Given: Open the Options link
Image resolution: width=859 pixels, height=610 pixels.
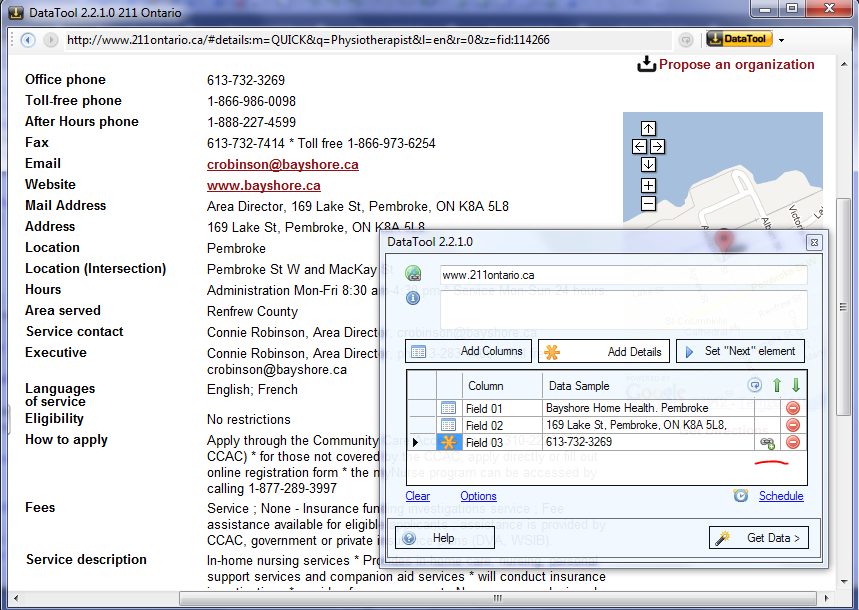Looking at the screenshot, I should 478,495.
